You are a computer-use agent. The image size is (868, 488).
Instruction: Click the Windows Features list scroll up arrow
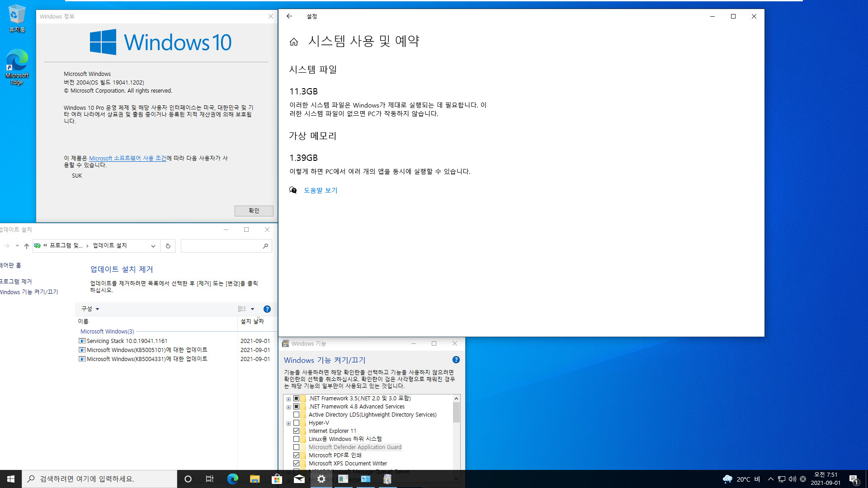point(456,398)
